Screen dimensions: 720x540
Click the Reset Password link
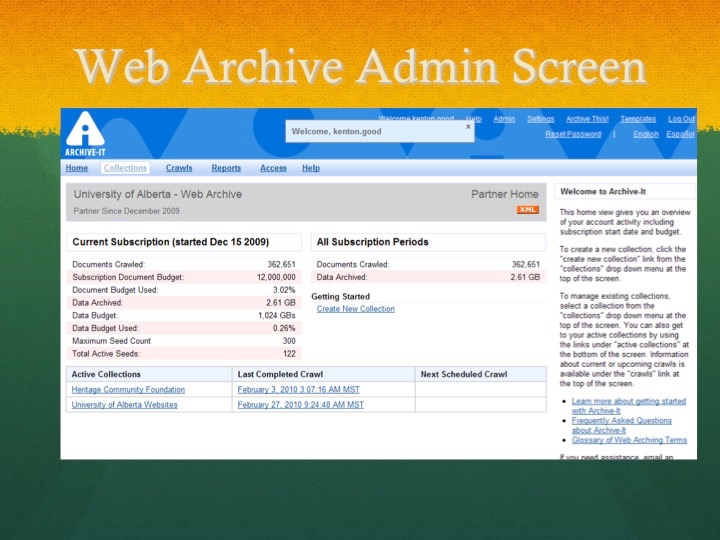click(x=573, y=134)
